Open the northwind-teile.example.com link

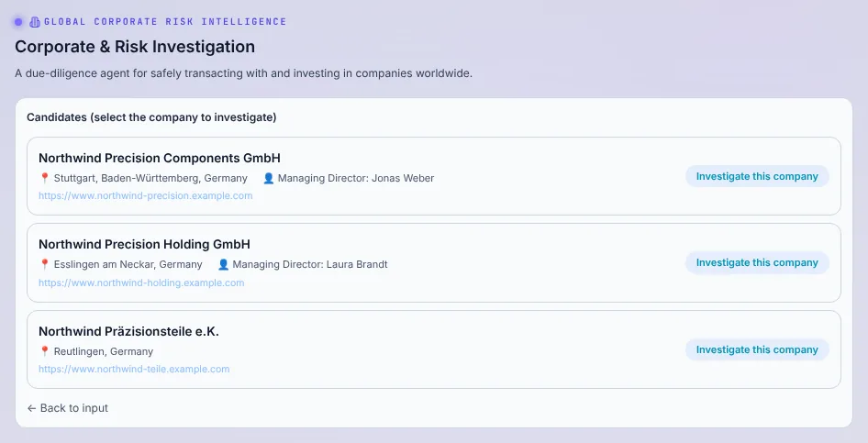click(134, 369)
